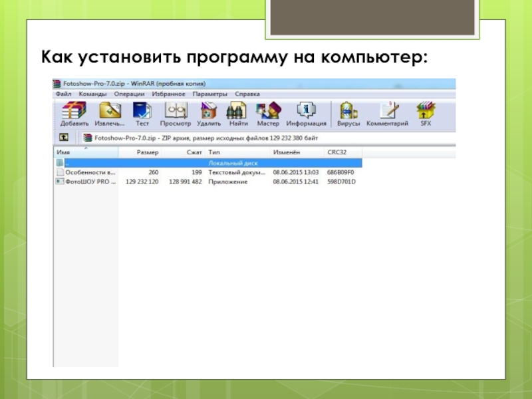Click packed size value 128 991 482

click(x=186, y=182)
